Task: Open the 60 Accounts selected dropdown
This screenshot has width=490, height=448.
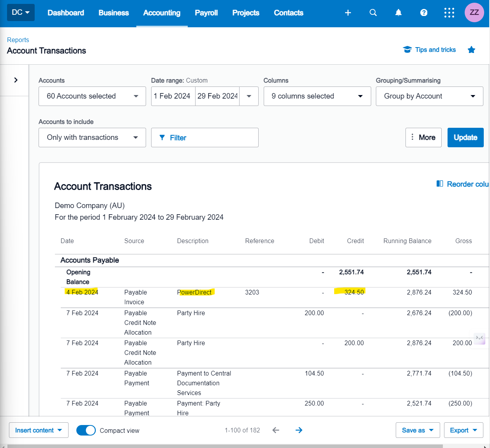Action: (92, 96)
